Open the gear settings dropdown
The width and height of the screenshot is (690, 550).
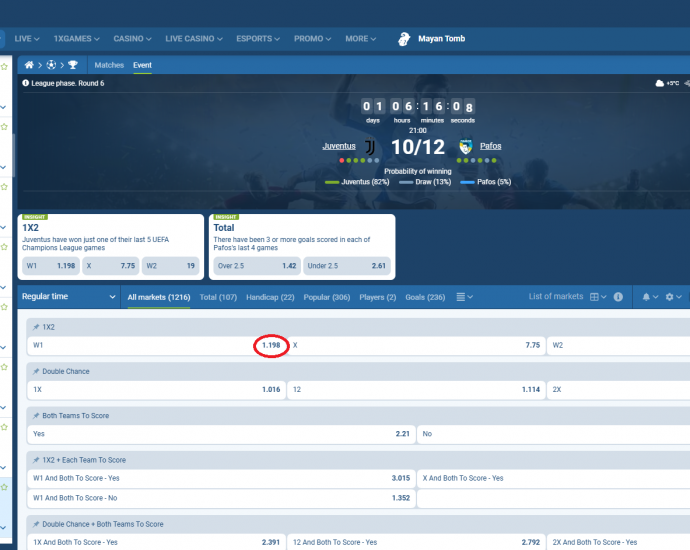pos(674,297)
